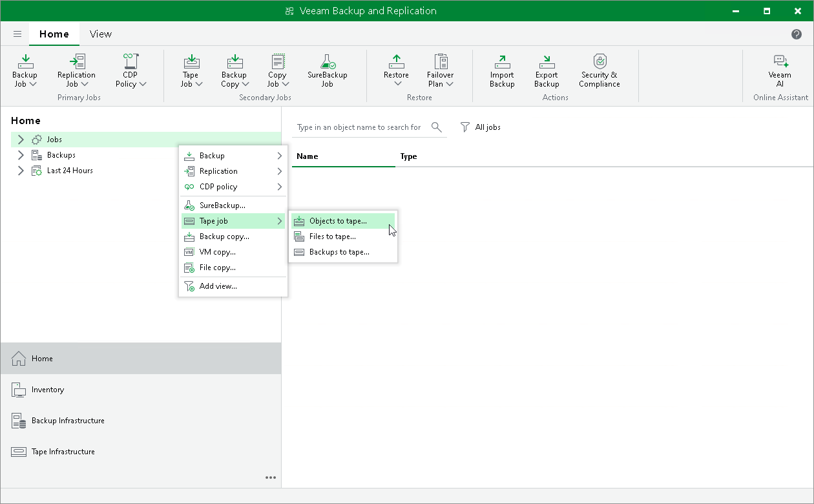The image size is (814, 504).
Task: Click the All jobs filter funnel icon
Action: click(x=465, y=127)
